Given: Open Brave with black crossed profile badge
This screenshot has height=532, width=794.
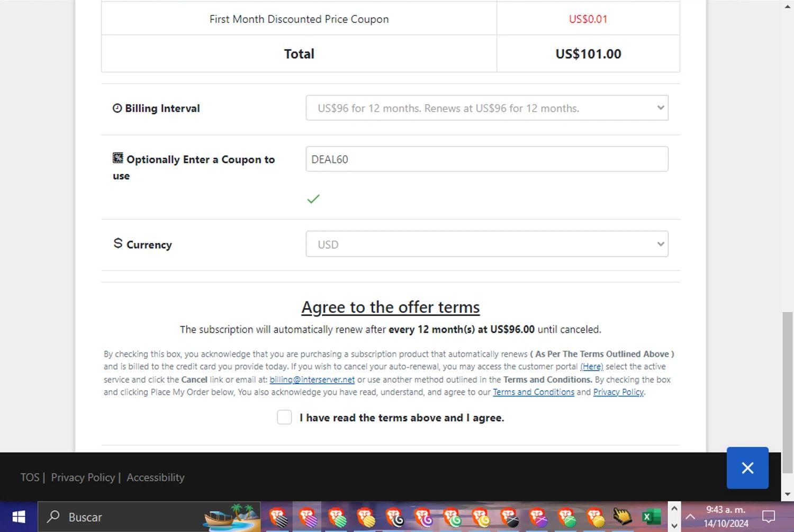Looking at the screenshot, I should (509, 517).
